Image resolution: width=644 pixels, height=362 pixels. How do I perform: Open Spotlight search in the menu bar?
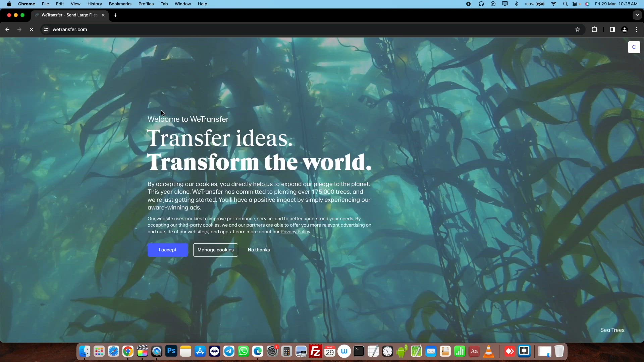pos(565,4)
